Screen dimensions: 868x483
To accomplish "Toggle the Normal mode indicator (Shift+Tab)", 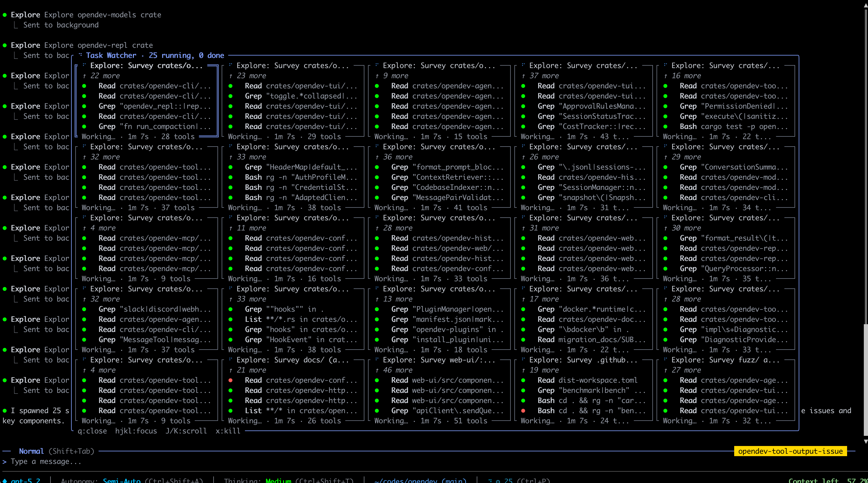I will 31,451.
